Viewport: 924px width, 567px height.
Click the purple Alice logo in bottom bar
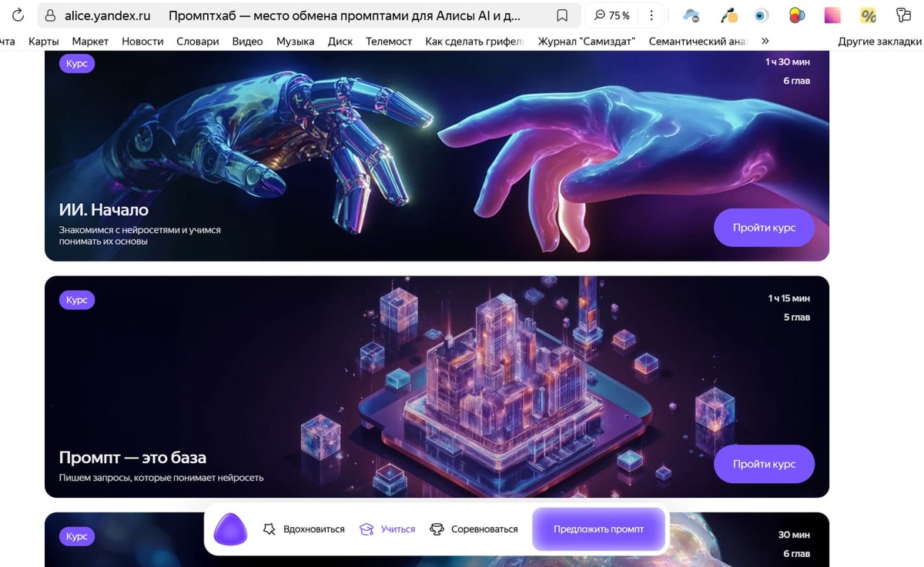click(230, 529)
